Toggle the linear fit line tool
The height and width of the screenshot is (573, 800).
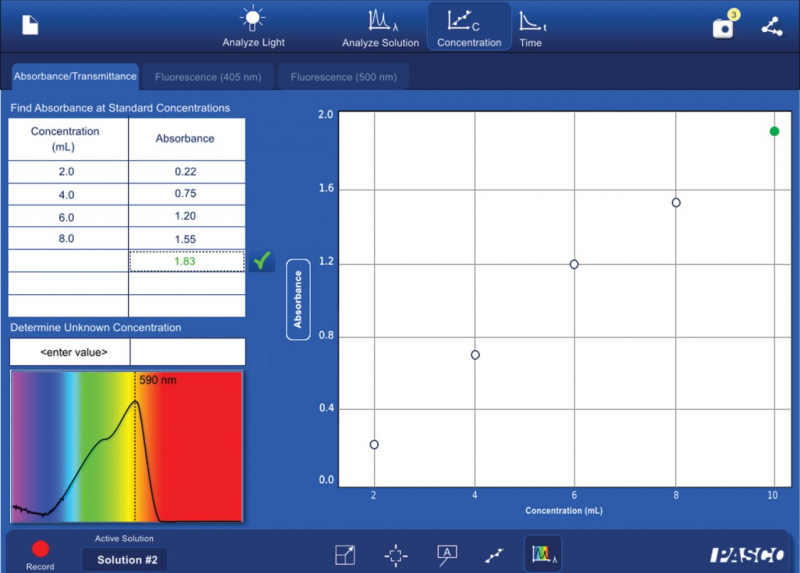click(494, 555)
